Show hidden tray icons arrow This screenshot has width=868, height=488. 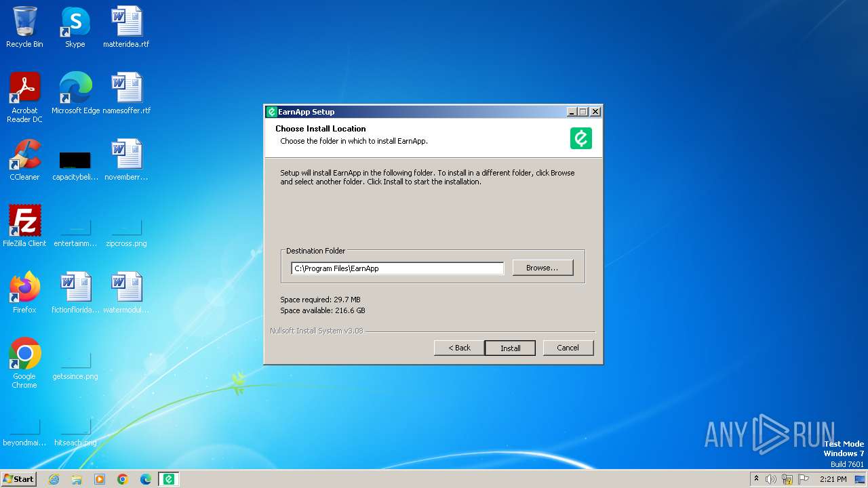tap(757, 479)
